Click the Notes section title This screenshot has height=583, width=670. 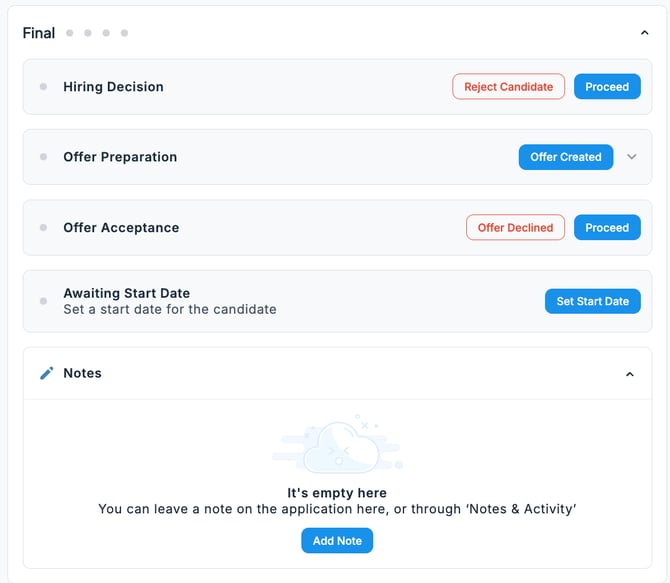[x=82, y=373]
